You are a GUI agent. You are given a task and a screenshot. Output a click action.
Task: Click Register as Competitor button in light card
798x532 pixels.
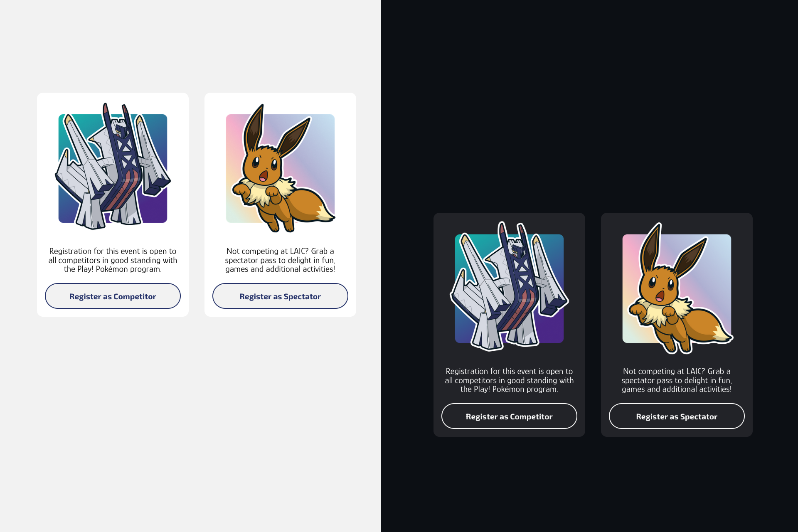click(113, 296)
